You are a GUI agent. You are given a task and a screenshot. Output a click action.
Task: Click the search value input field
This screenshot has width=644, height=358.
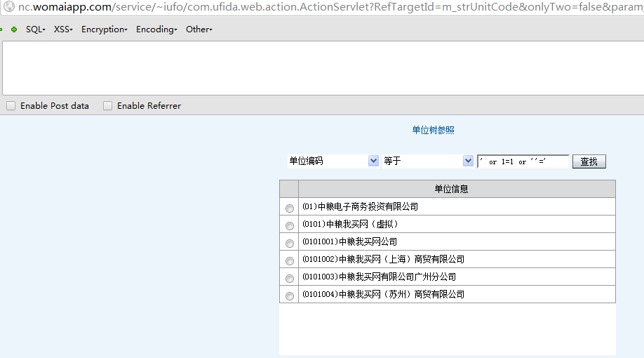coord(523,161)
